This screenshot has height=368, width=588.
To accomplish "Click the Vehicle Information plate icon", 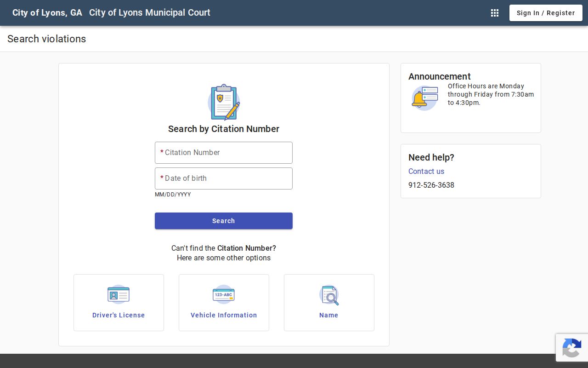I will tap(224, 294).
